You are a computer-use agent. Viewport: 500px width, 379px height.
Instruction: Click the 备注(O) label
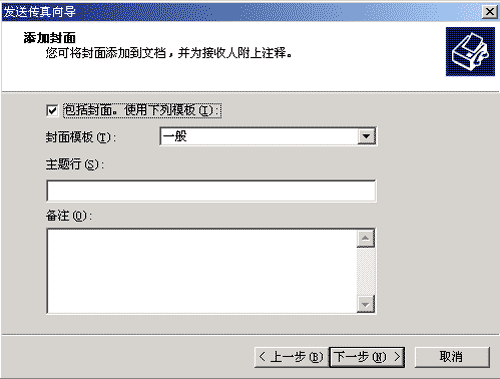tap(69, 216)
